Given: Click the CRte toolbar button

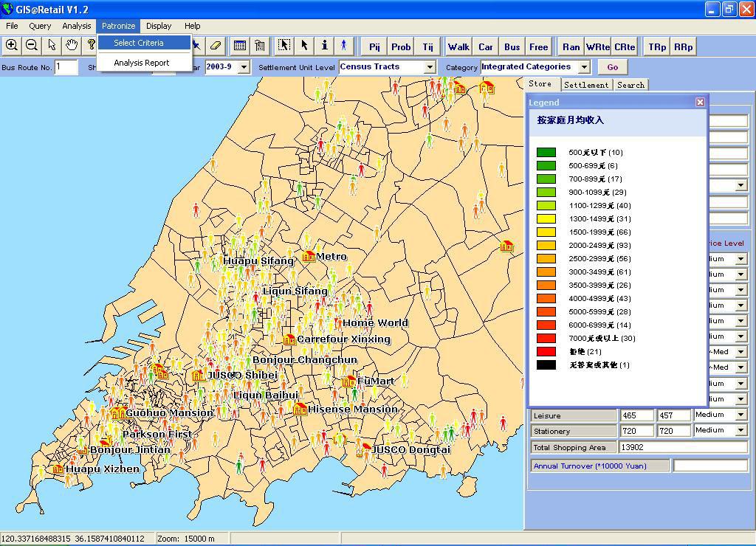Looking at the screenshot, I should pos(625,46).
